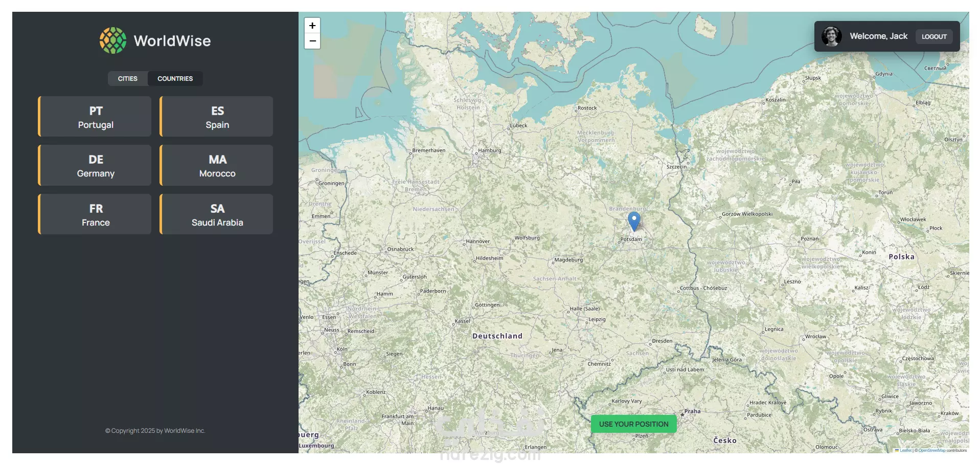Click the WorldWise logo icon
The width and height of the screenshot is (980, 464).
(x=113, y=40)
